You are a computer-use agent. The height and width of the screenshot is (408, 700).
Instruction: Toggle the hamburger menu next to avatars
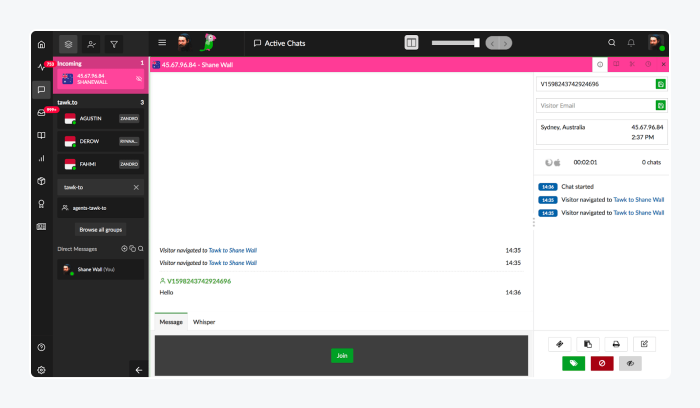[x=162, y=42]
